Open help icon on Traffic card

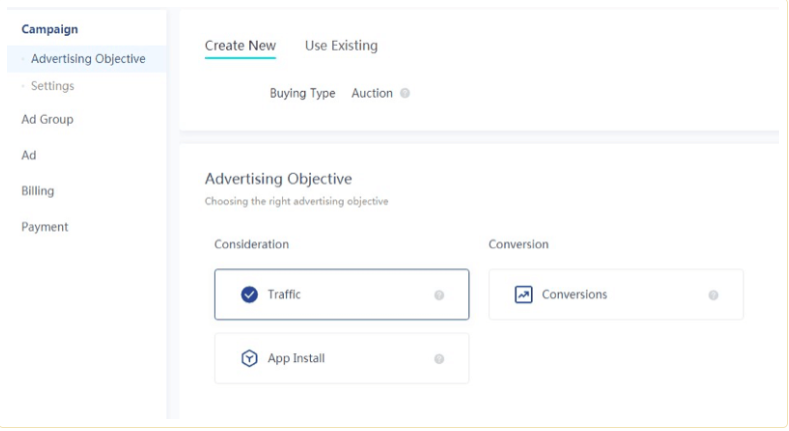(439, 296)
